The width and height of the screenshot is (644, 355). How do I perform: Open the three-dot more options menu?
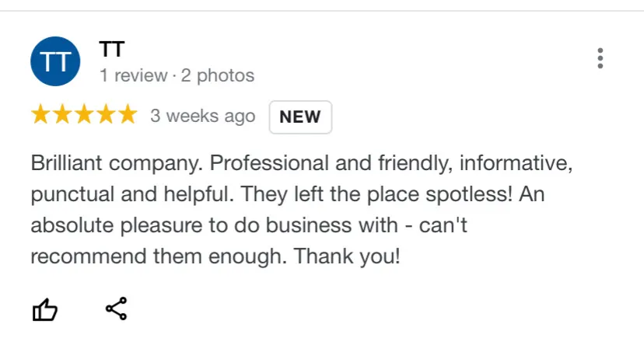click(x=600, y=58)
